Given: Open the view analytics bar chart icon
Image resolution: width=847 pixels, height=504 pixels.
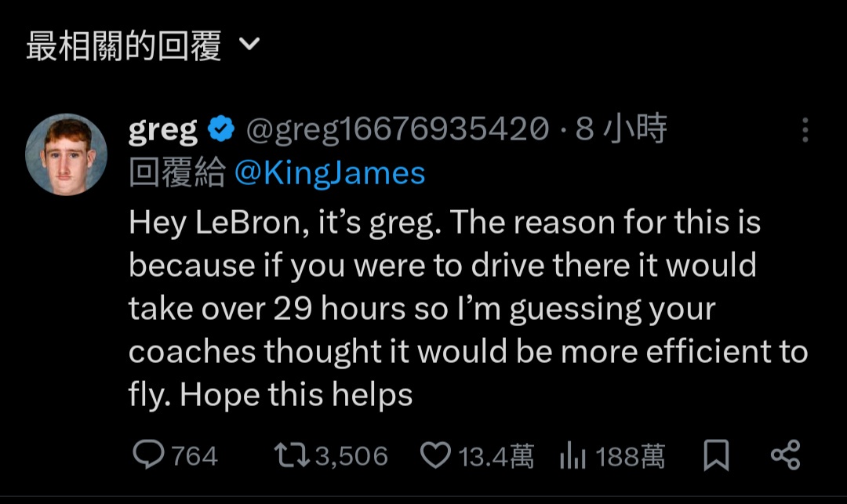Looking at the screenshot, I should click(x=573, y=456).
